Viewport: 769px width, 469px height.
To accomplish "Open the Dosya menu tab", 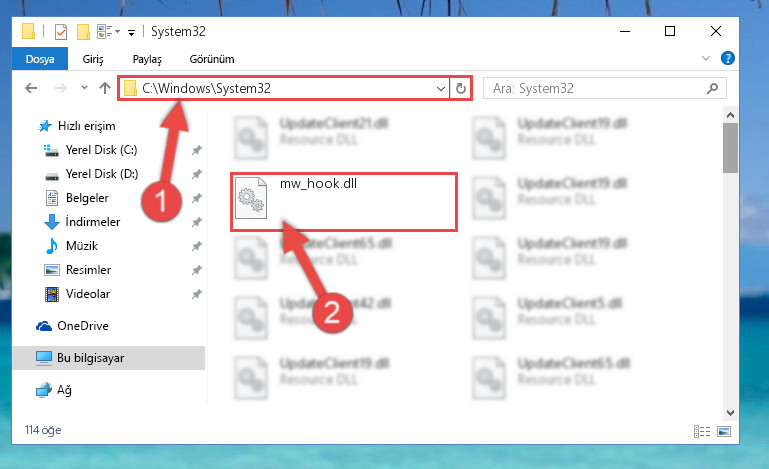I will click(40, 59).
